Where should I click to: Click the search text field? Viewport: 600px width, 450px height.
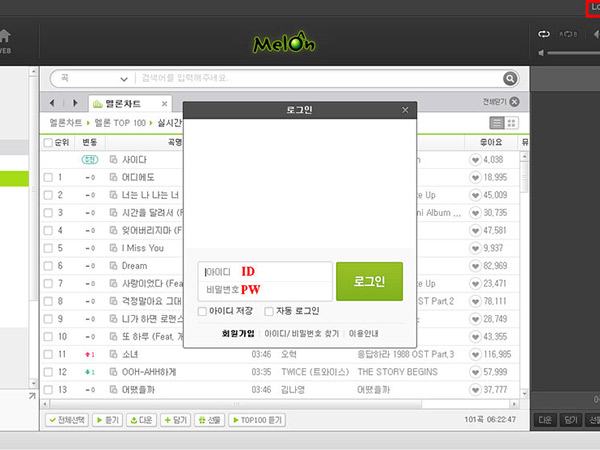pos(320,78)
